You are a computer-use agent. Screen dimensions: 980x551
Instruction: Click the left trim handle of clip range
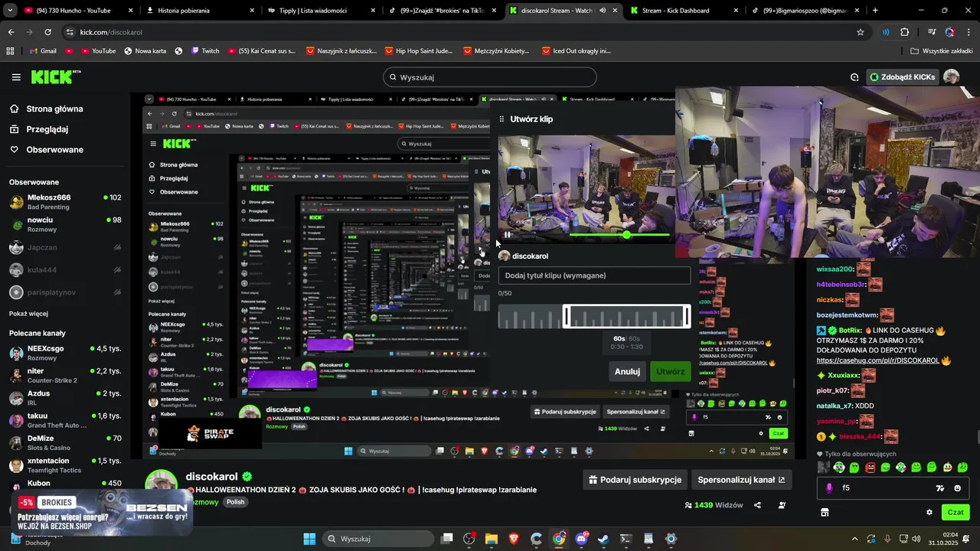point(567,316)
